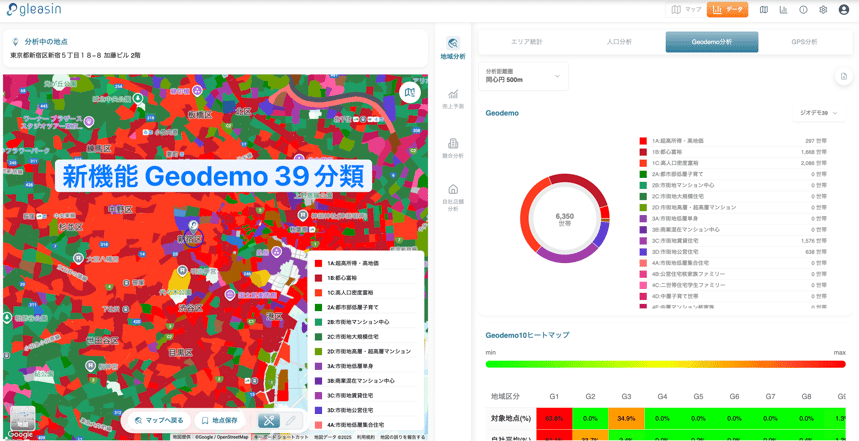Open 自社店舗分析 from the sidebar
This screenshot has width=859, height=441.
tap(453, 194)
